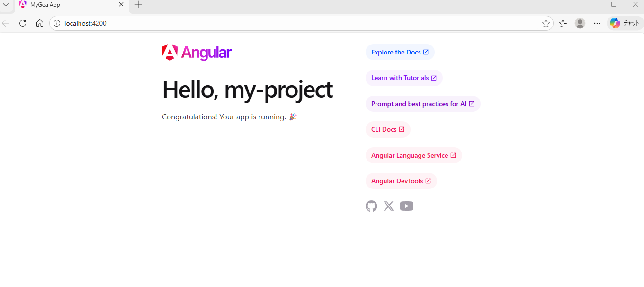Open the browser profile avatar
Image resolution: width=644 pixels, height=287 pixels.
click(580, 23)
